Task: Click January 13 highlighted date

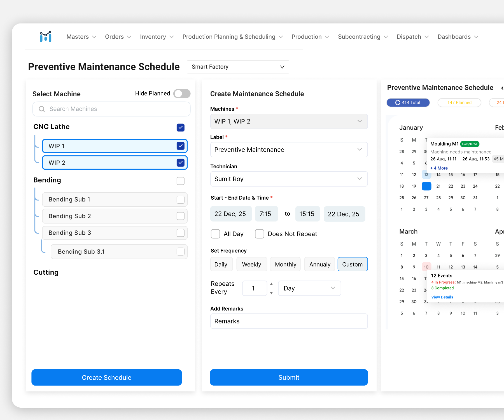Action: point(426,175)
